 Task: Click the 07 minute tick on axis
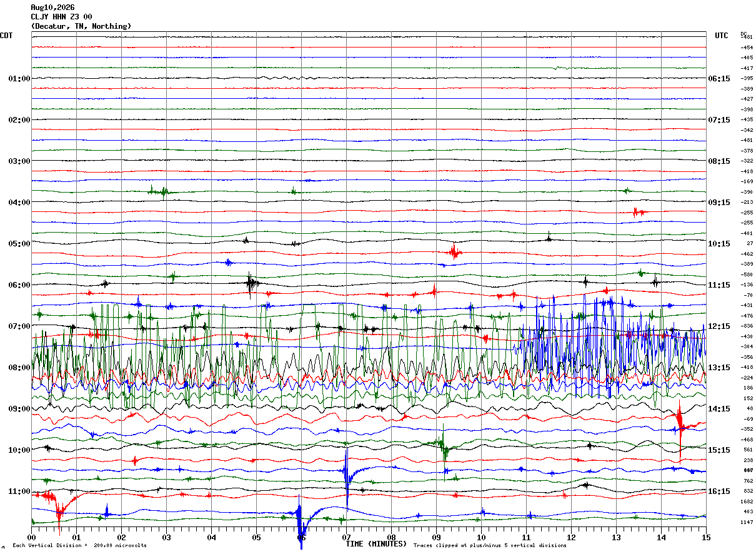point(346,537)
